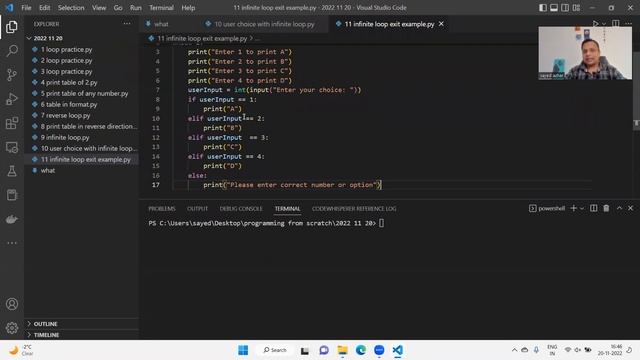Switch to 10 user choice with infinite loop.py tab

[x=263, y=24]
